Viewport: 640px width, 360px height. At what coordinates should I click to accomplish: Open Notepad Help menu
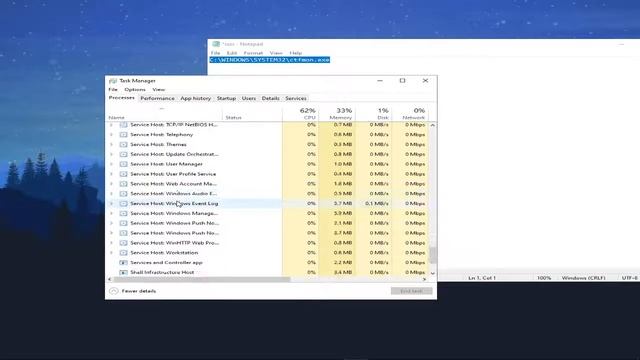(296, 53)
